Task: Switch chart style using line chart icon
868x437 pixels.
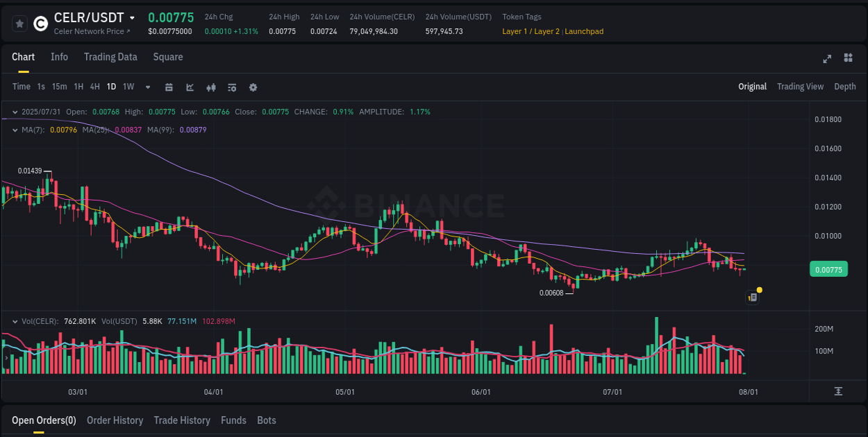Action: [x=190, y=87]
